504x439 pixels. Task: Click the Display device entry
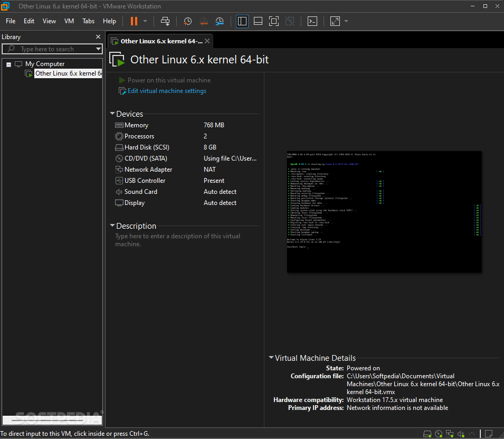(x=135, y=203)
